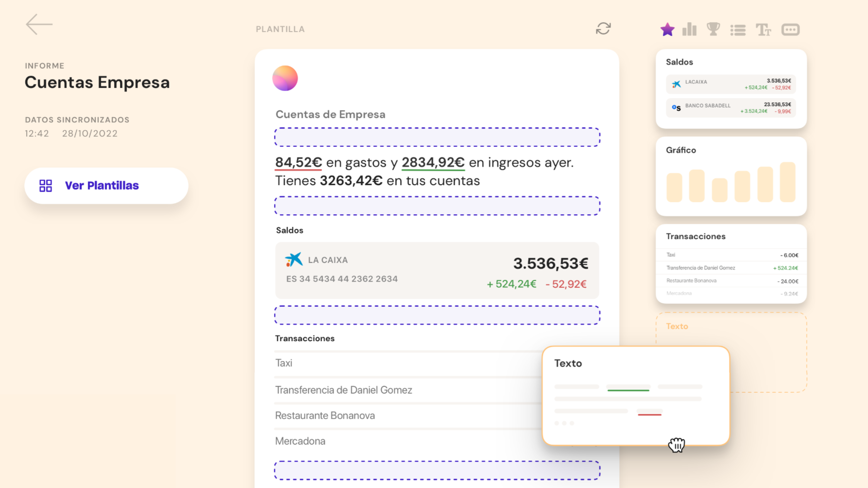Click the LA CAIXA account balance card
The height and width of the screenshot is (488, 868).
click(437, 270)
